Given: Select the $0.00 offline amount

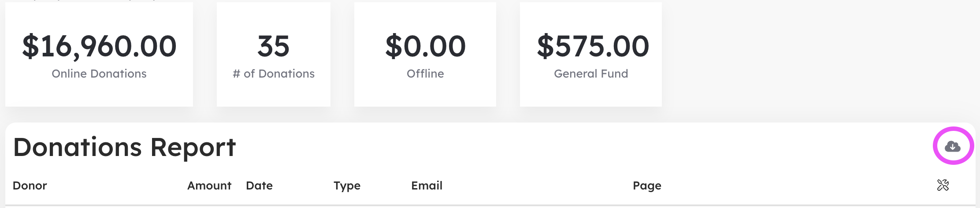Looking at the screenshot, I should point(425,46).
